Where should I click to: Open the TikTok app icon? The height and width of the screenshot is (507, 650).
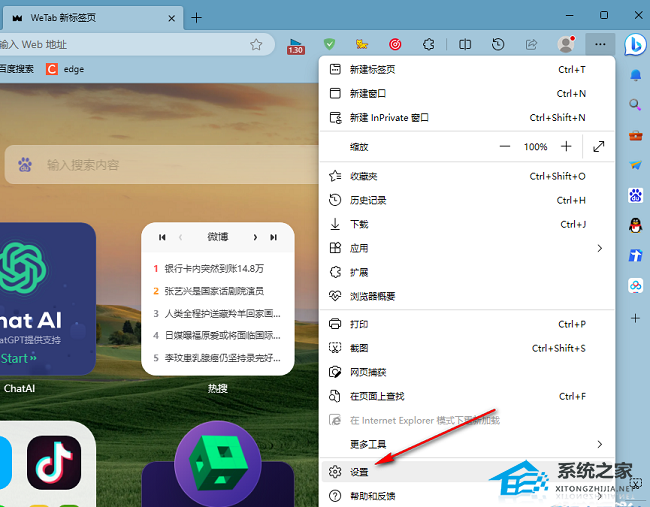pyautogui.click(x=54, y=462)
